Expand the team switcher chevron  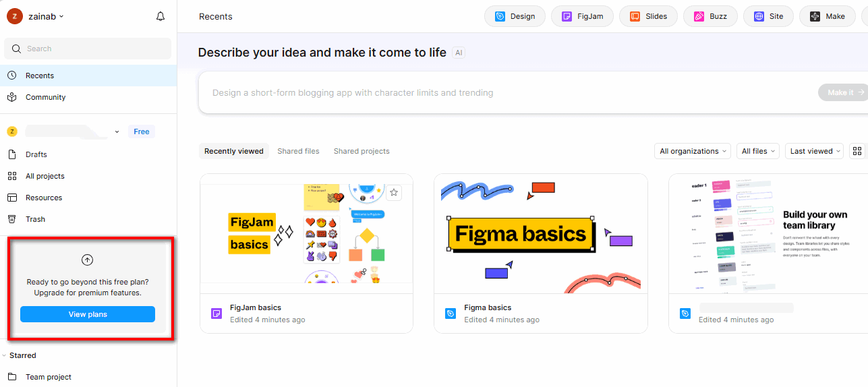click(117, 132)
